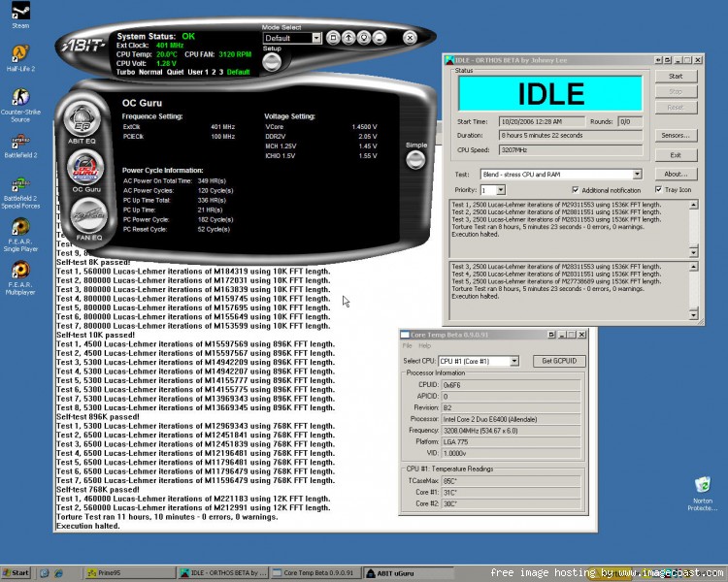
Task: Open the OC Guru panel icon
Action: point(85,168)
